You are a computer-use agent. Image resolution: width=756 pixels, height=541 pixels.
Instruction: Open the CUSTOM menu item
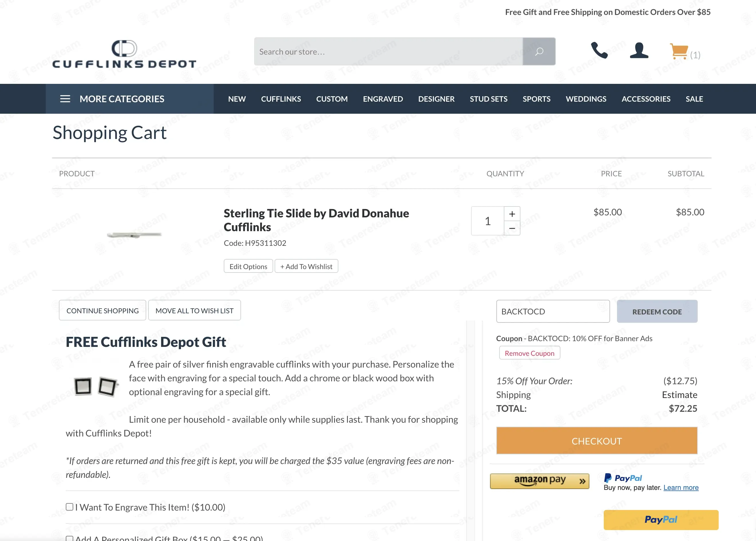(x=332, y=99)
